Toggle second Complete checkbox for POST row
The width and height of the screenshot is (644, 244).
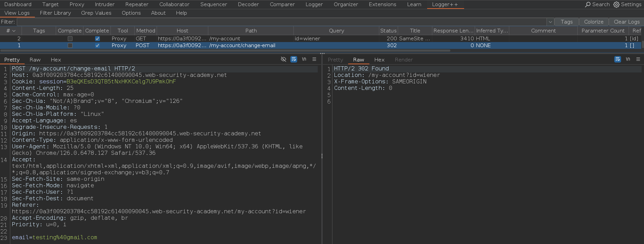(97, 45)
